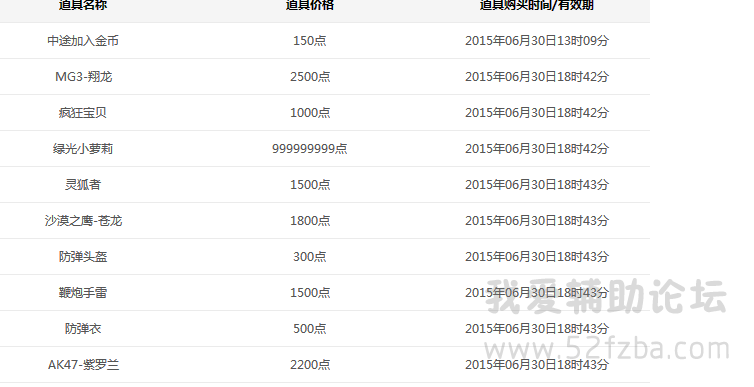Click the 2200点 price for AK47-紫罗兰

(x=310, y=365)
